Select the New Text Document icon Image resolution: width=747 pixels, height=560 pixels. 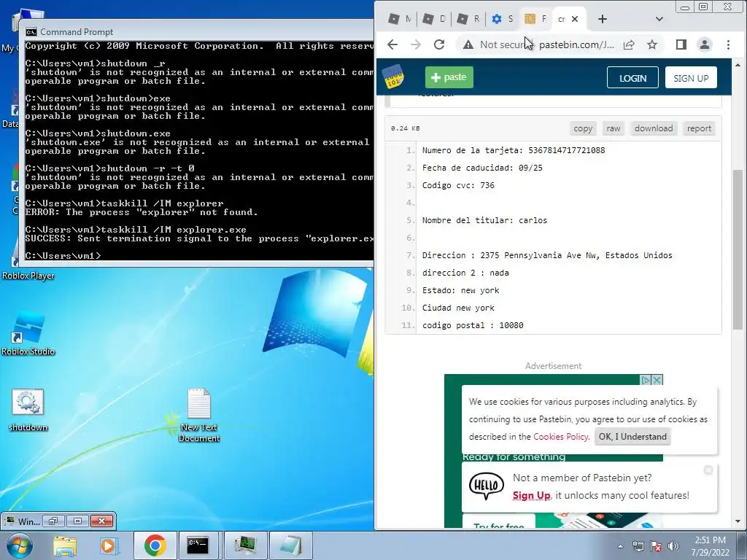pos(199,415)
